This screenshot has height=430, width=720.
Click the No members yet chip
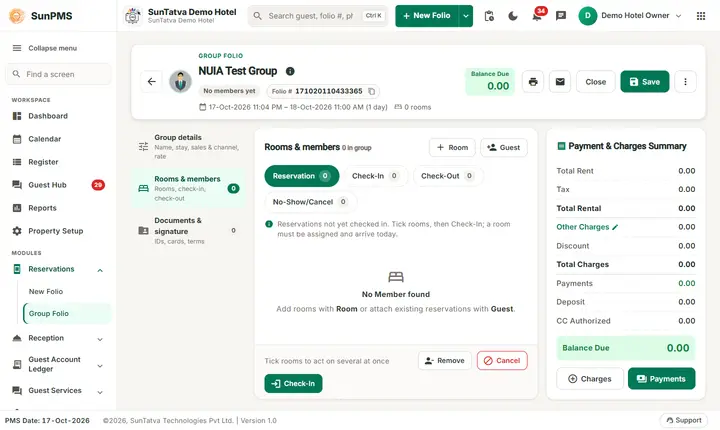click(x=230, y=91)
